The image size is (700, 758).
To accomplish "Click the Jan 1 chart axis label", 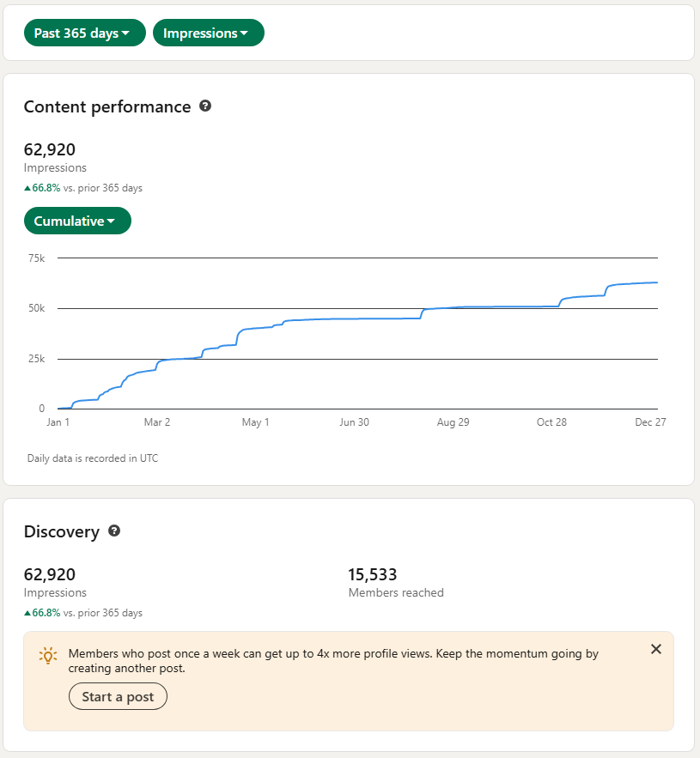I will (x=58, y=422).
